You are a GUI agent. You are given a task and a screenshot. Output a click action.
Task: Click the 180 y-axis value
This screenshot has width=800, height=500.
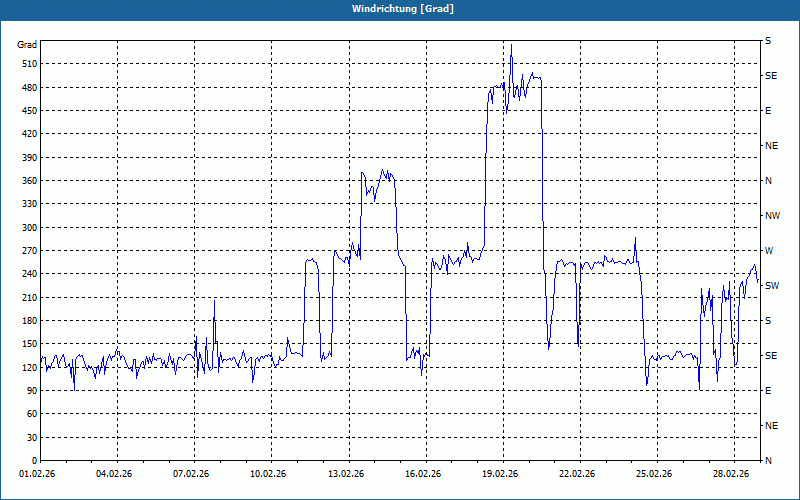tap(30, 321)
